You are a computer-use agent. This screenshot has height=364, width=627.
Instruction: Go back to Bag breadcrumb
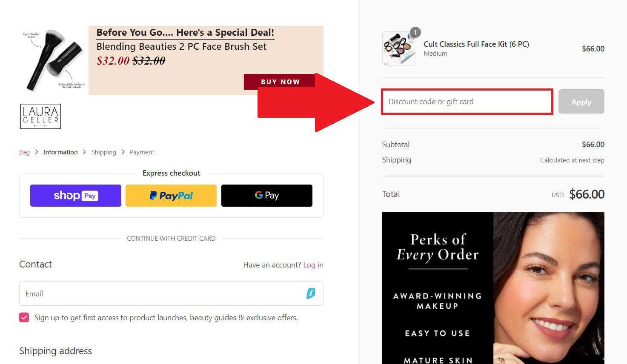tap(24, 152)
